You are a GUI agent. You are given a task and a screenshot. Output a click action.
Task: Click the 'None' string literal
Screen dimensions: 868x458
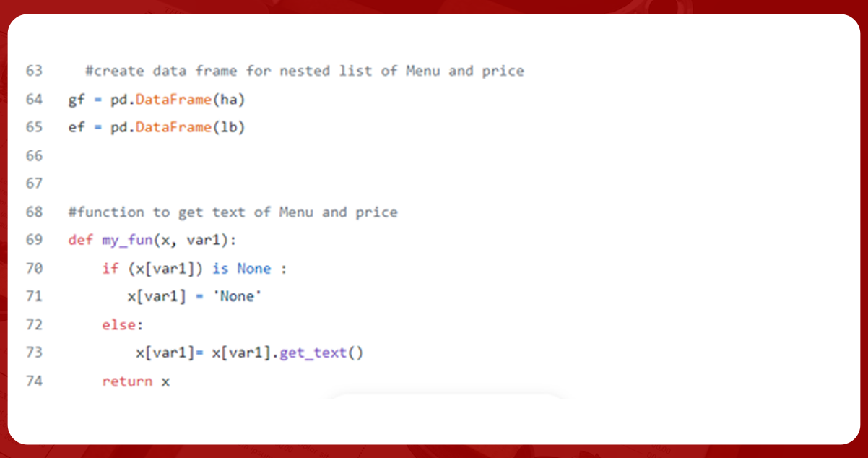click(x=237, y=296)
